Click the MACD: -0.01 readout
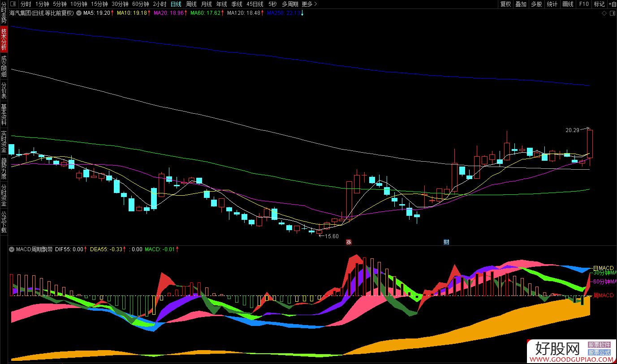617x364 pixels. [x=160, y=249]
